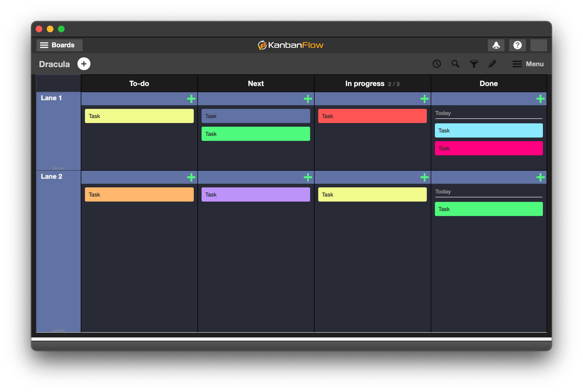Screen dimensions: 583x392
Task: Open notifications via the bell icon
Action: coord(496,45)
